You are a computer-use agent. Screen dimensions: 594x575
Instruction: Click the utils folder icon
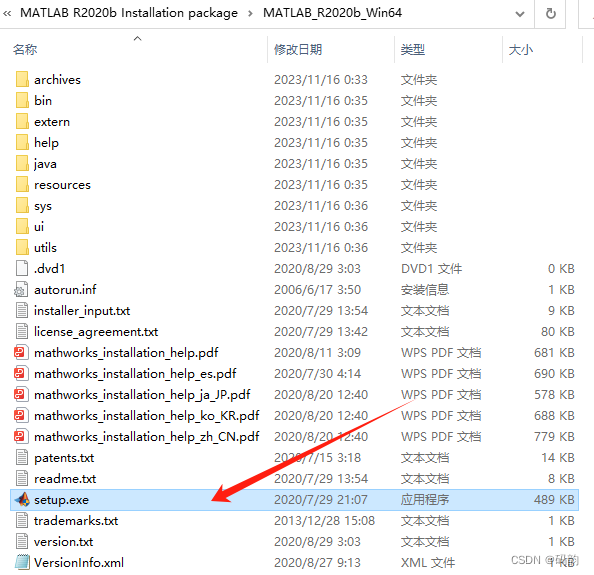(22, 247)
